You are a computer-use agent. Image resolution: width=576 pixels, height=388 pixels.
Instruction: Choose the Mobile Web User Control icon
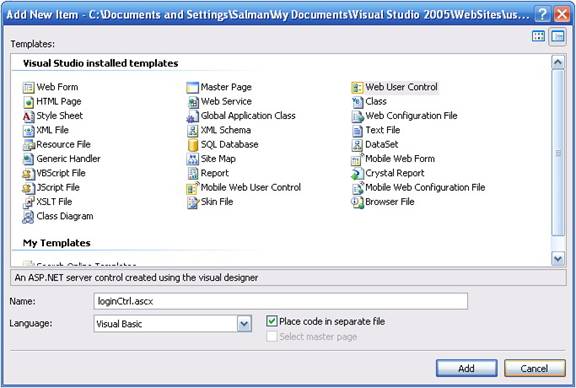click(x=192, y=188)
